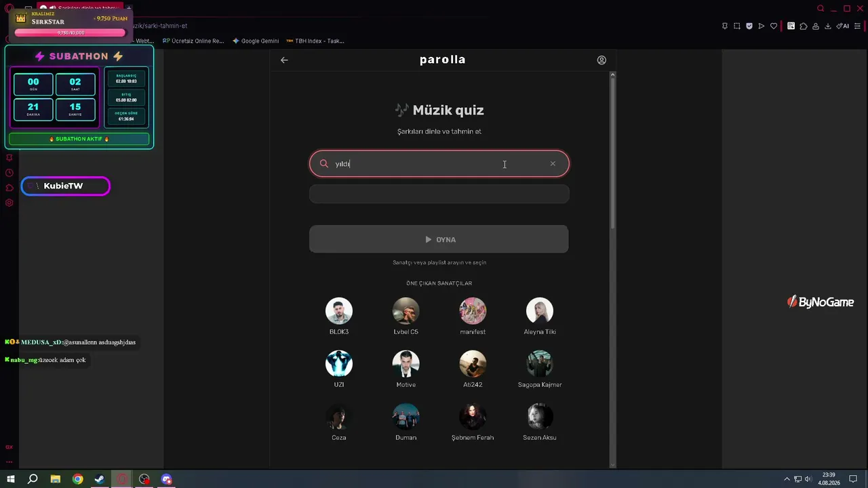Open the easy setup sliders icon
The image size is (868, 488).
(x=857, y=26)
